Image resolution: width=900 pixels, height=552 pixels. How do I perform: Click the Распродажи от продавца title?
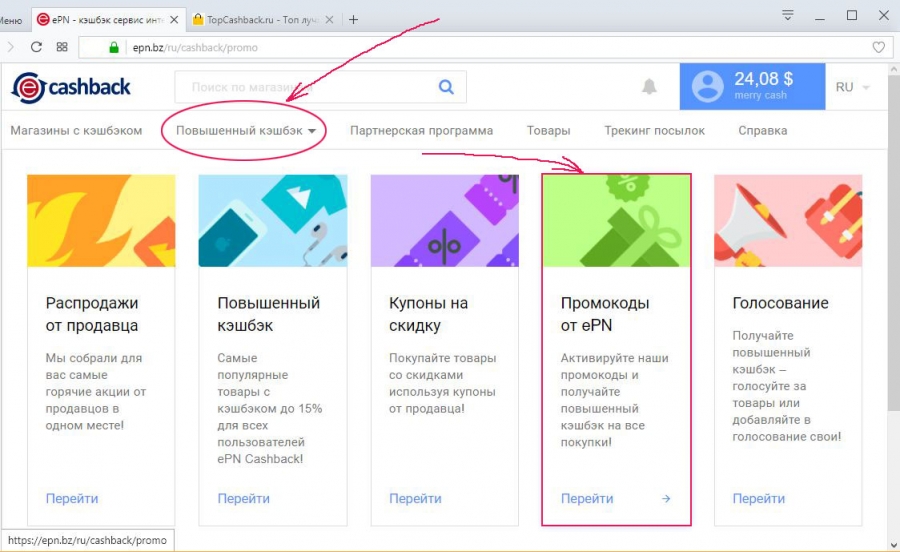(x=92, y=314)
